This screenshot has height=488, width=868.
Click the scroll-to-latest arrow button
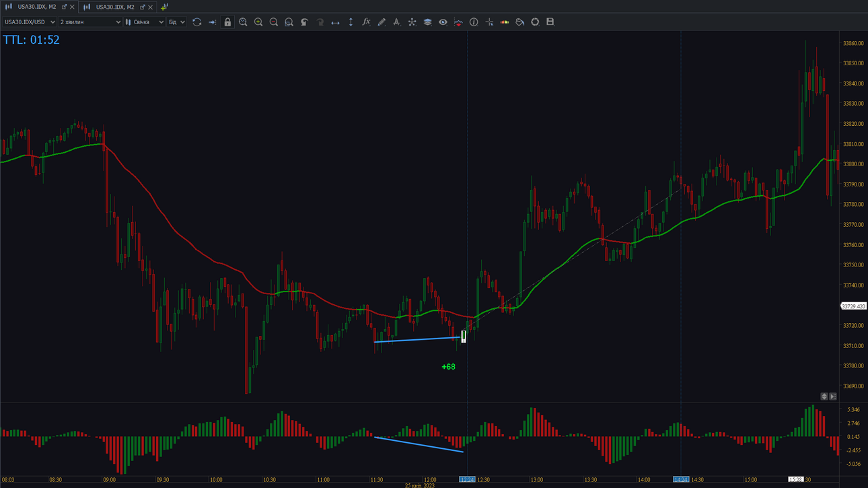click(x=833, y=396)
